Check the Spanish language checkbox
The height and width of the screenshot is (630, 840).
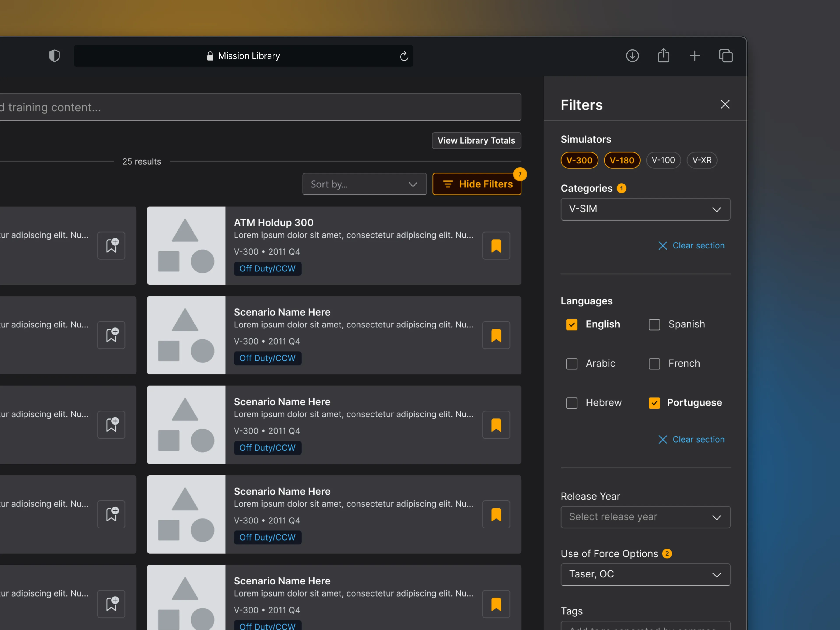654,325
